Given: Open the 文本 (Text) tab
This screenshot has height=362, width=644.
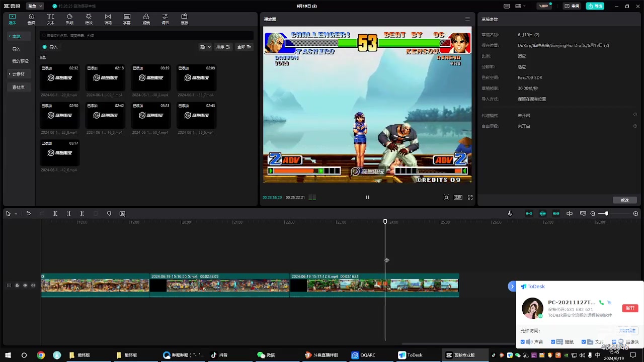Looking at the screenshot, I should (50, 19).
